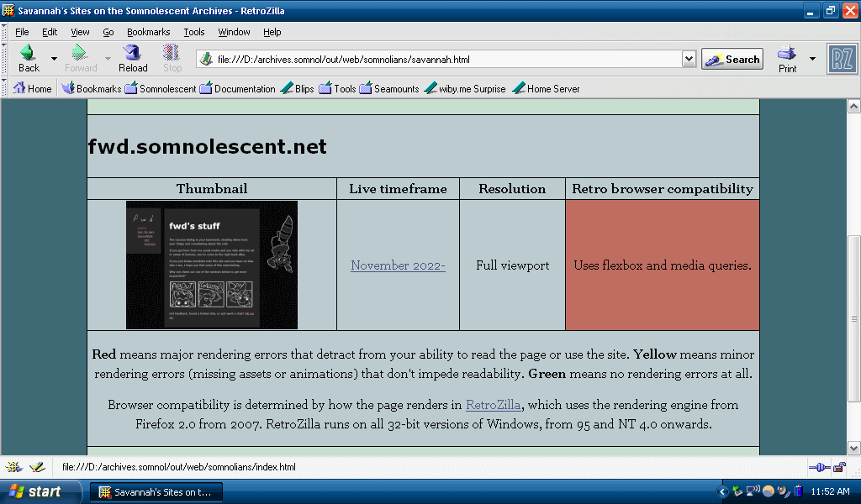Click the RetroZilla RZ throbber logo

842,59
